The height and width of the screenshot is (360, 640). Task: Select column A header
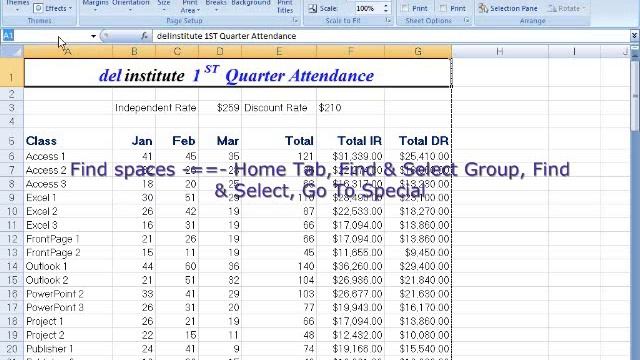pyautogui.click(x=68, y=51)
